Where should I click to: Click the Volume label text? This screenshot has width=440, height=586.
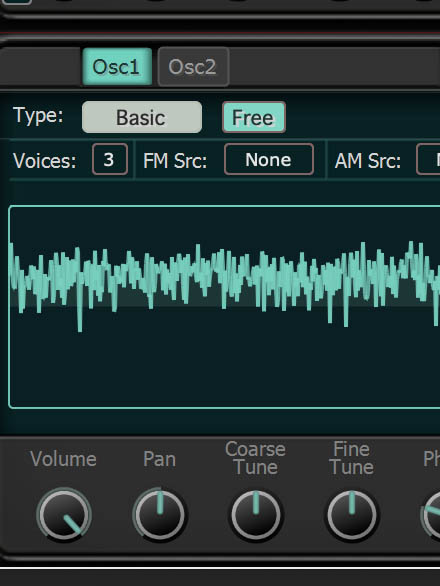(63, 459)
